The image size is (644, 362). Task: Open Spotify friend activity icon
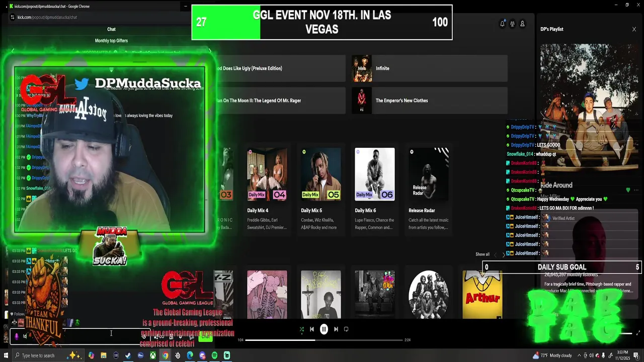512,24
